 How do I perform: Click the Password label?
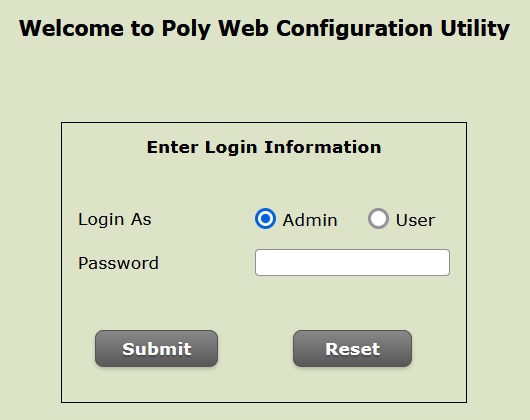point(118,263)
